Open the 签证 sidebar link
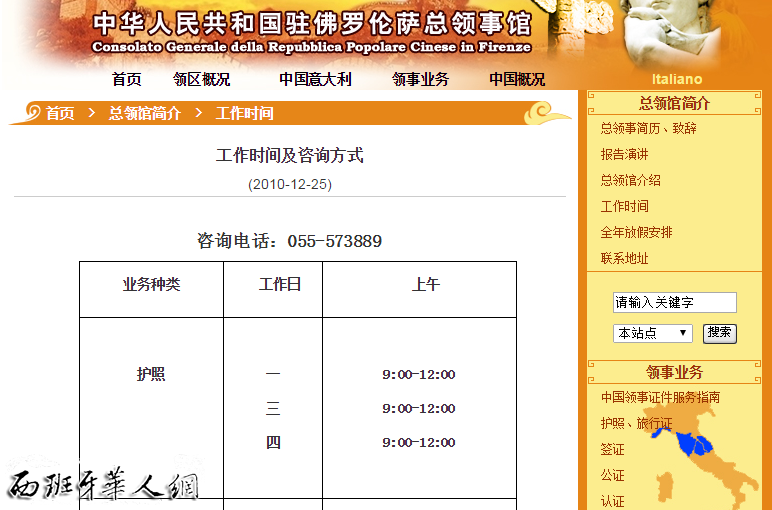This screenshot has width=772, height=510. pyautogui.click(x=612, y=449)
